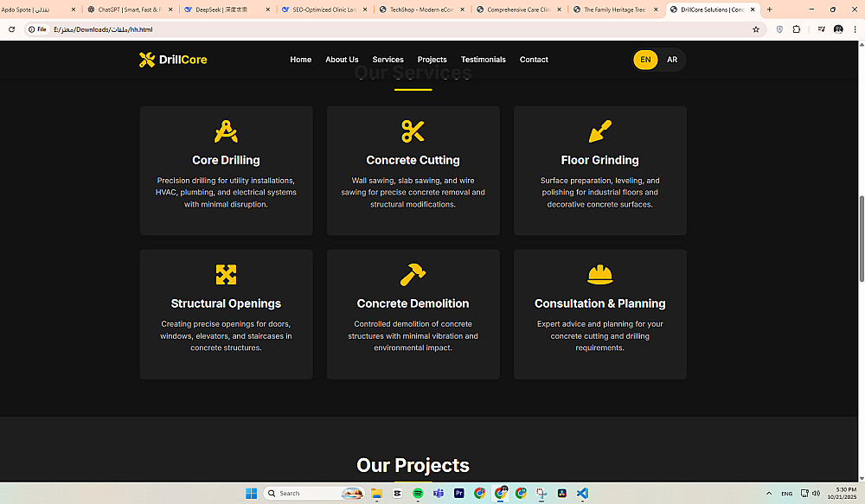
Task: Click the File site info chip in the address bar
Action: click(37, 29)
